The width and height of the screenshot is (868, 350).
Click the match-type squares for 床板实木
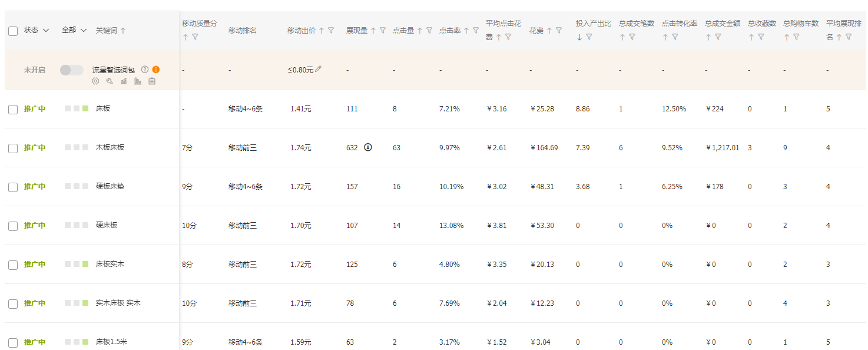pos(77,265)
